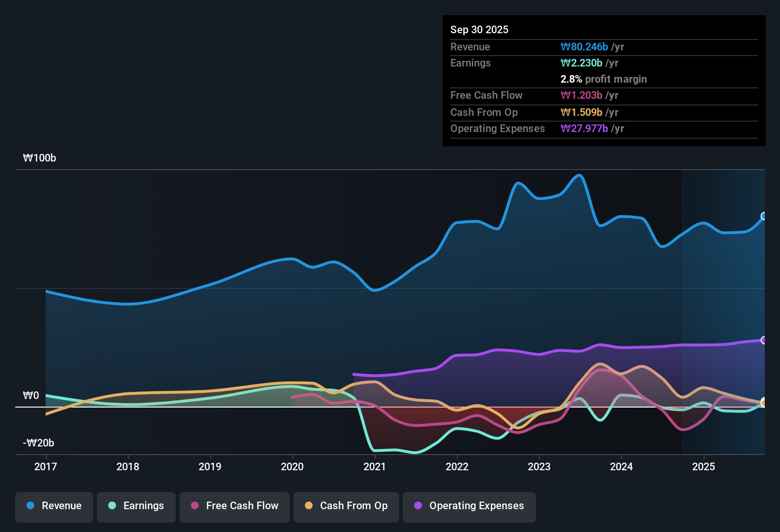Screen dimensions: 780x532
Task: Open the Free Cash Flow legend filter
Action: (x=234, y=506)
